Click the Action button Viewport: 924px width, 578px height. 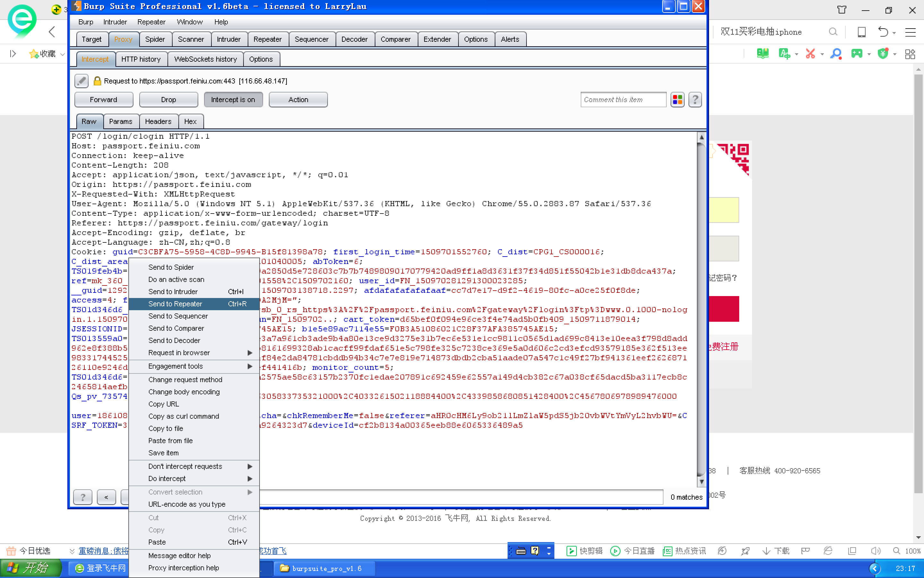298,100
